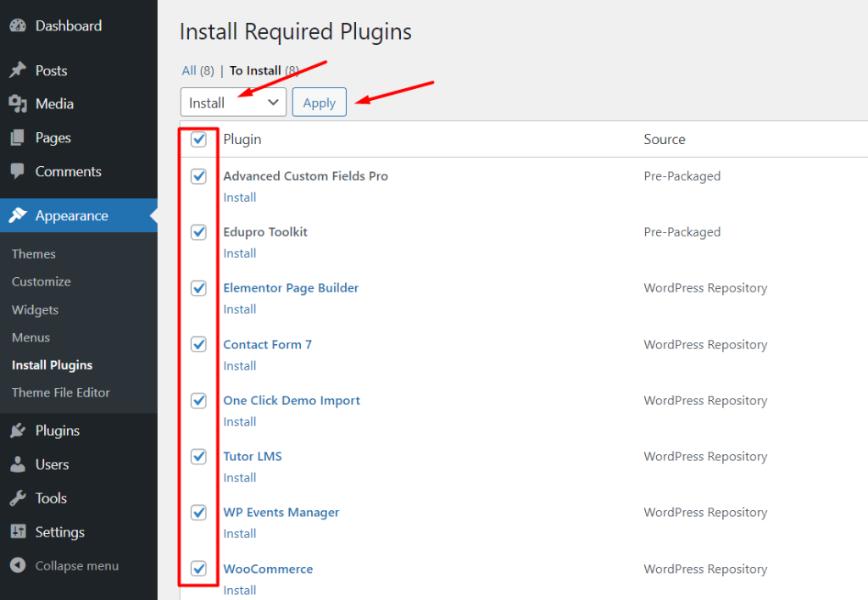
Task: Uncheck the Contact Form 7 checkbox
Action: point(198,344)
